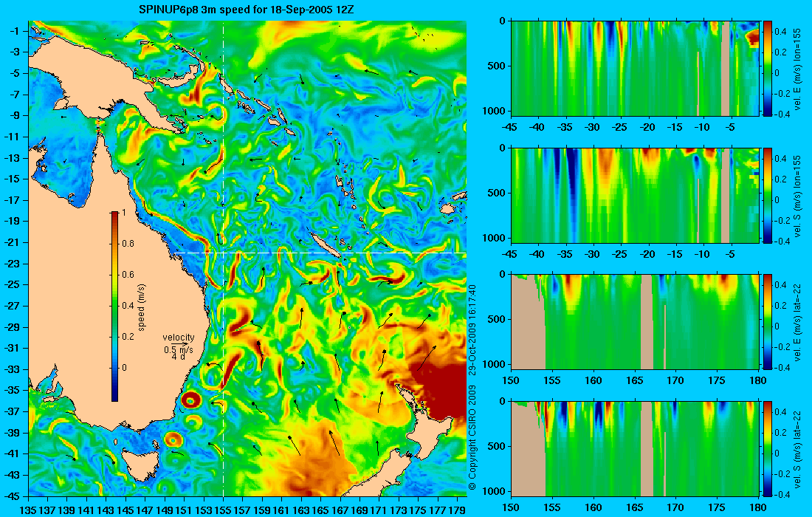812x517 pixels.
Task: Open the 'vel. E (m/s) lat=-22' section panel
Action: pos(636,322)
